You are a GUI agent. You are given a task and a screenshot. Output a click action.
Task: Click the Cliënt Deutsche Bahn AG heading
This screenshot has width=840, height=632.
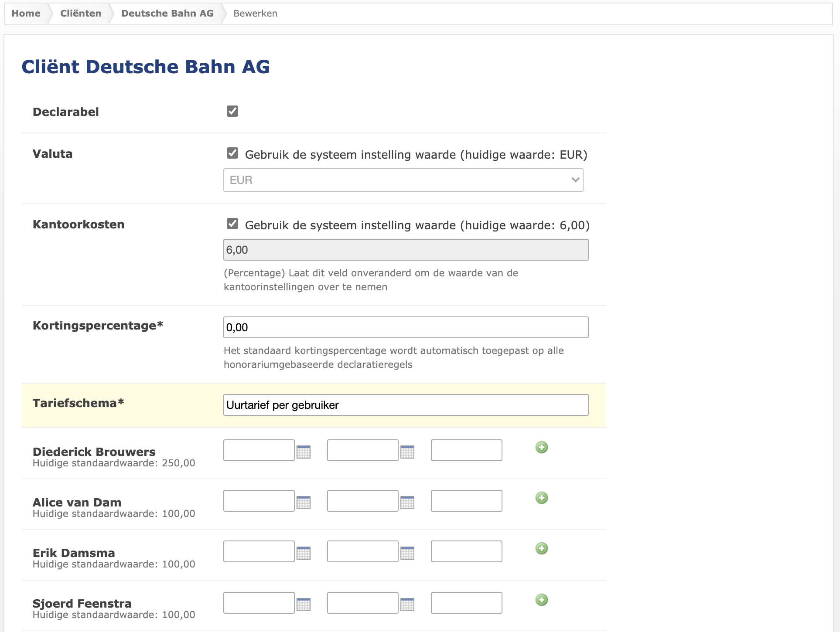tap(146, 67)
